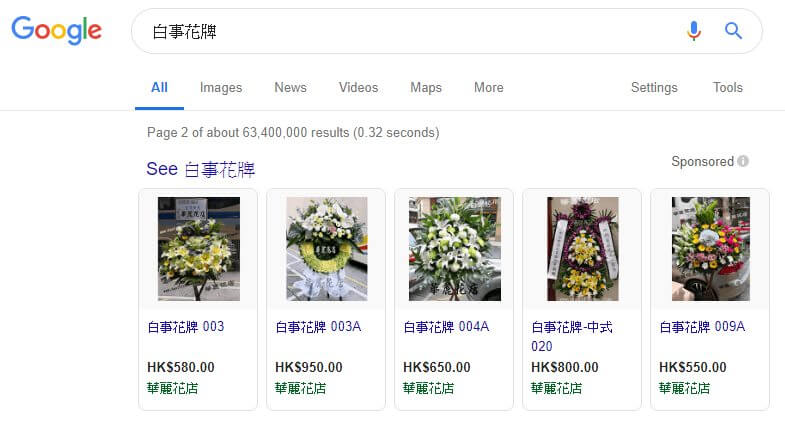Click the HK$650.00 price
Screen dimensions: 785x422
pyautogui.click(x=437, y=367)
